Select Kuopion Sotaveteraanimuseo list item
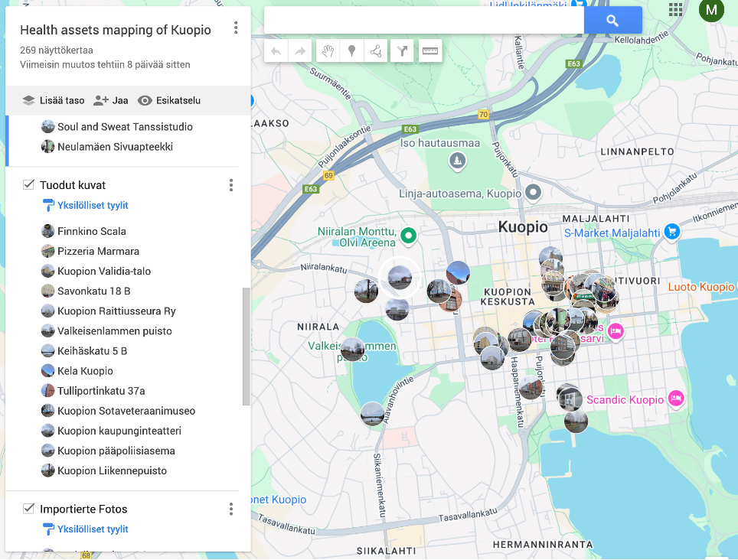738x560 pixels. (126, 412)
